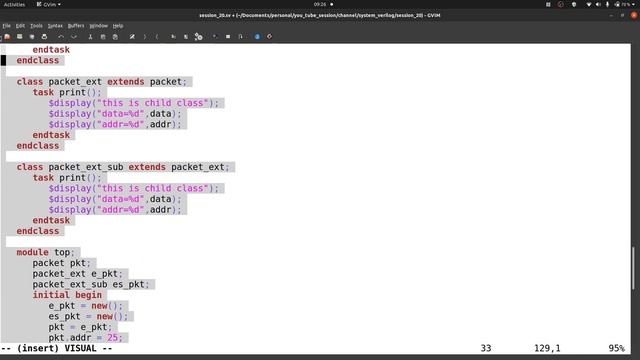640x360 pixels.
Task: Click the Wi-Fi network indicator icon
Action: pyautogui.click(x=588, y=4)
